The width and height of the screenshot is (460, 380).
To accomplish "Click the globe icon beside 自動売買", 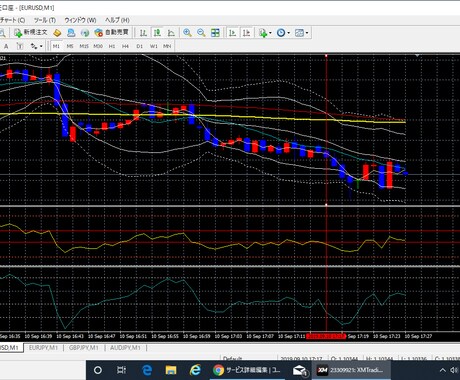I will 85,33.
